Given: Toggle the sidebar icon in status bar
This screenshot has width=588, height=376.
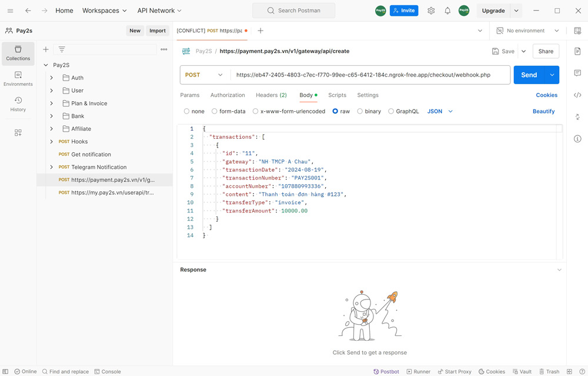Looking at the screenshot, I should point(5,371).
